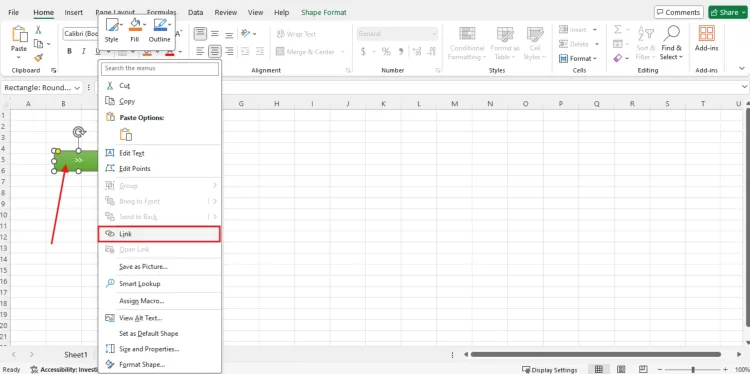Click Format as Table icon
The image size is (750, 374).
pos(505,34)
